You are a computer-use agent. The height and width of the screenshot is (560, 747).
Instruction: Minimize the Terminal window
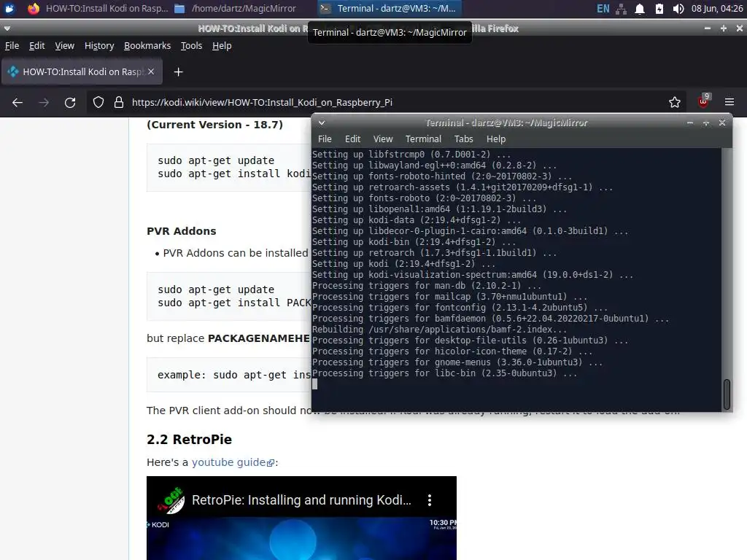690,122
